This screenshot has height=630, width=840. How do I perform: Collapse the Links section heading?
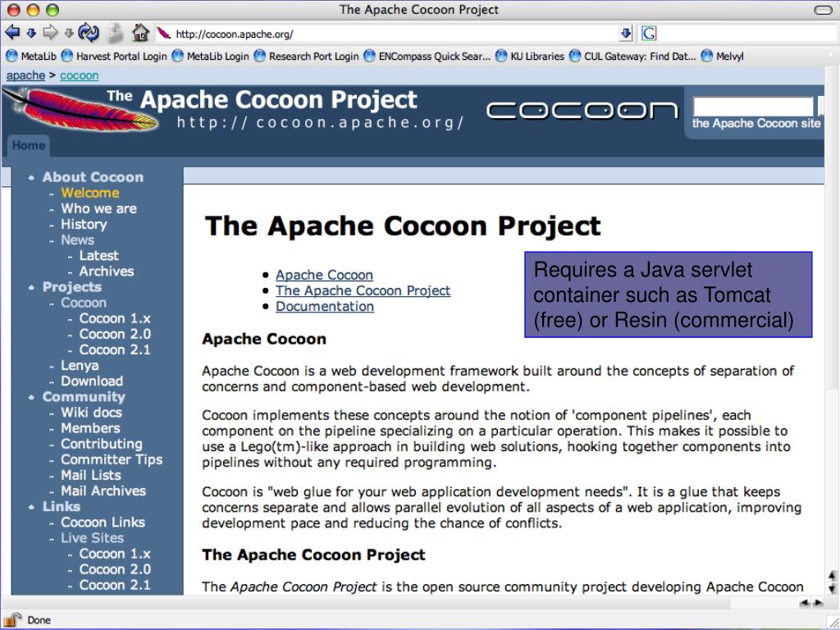click(x=61, y=506)
